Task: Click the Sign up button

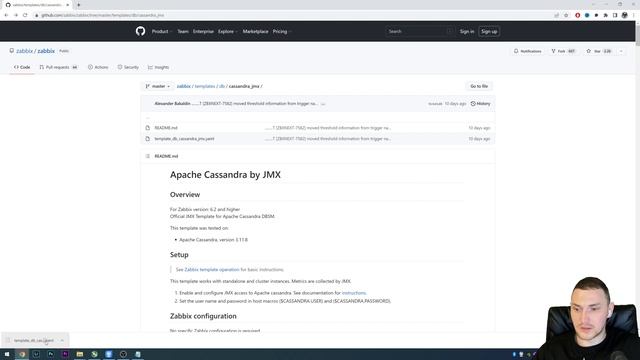Action: click(x=489, y=31)
